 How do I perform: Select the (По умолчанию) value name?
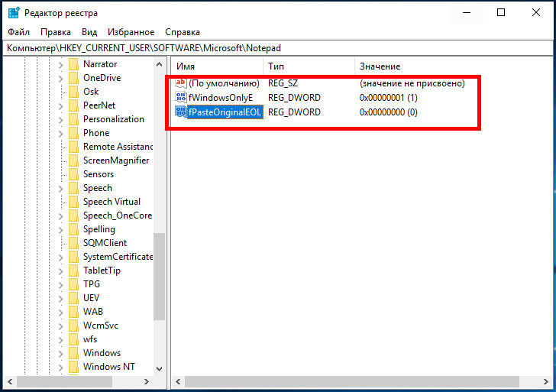[224, 83]
